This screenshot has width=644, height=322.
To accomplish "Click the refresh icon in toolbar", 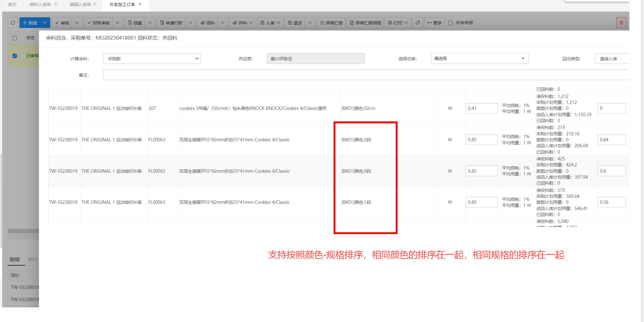I will [x=13, y=23].
